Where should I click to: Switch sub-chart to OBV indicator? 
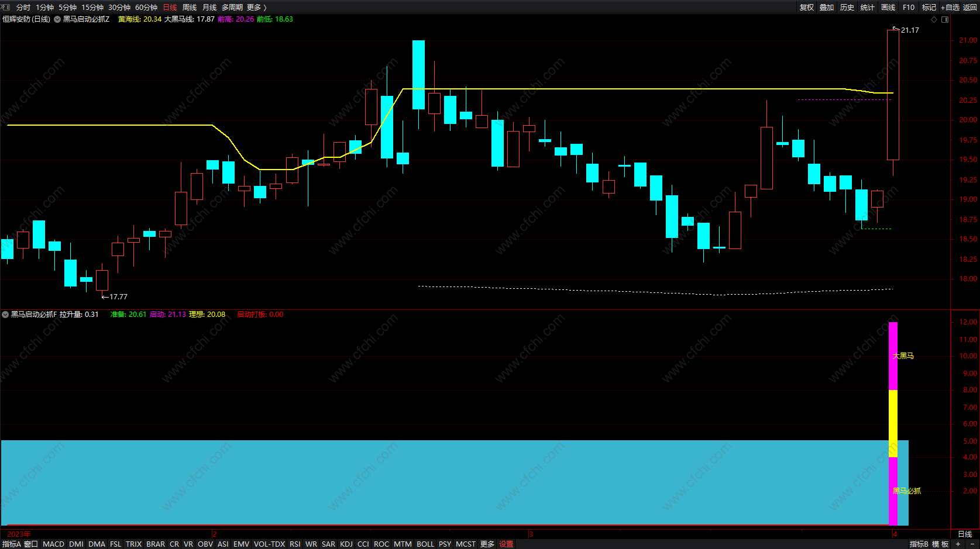[205, 544]
